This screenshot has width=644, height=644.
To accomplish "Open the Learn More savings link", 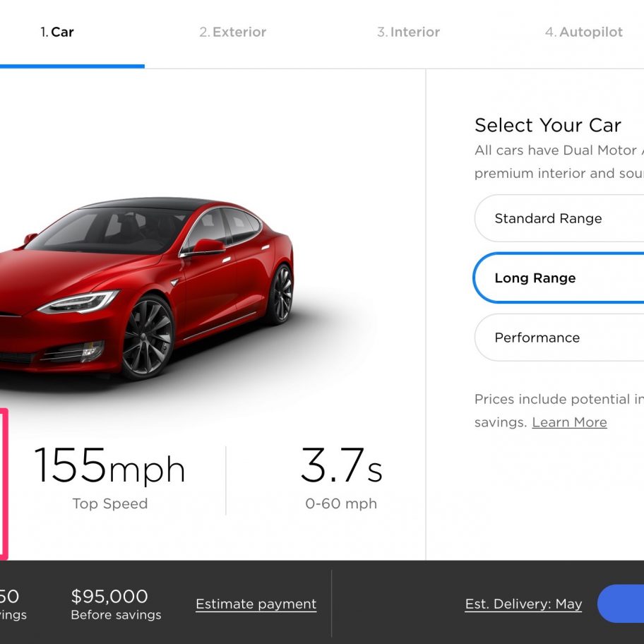I will coord(569,422).
